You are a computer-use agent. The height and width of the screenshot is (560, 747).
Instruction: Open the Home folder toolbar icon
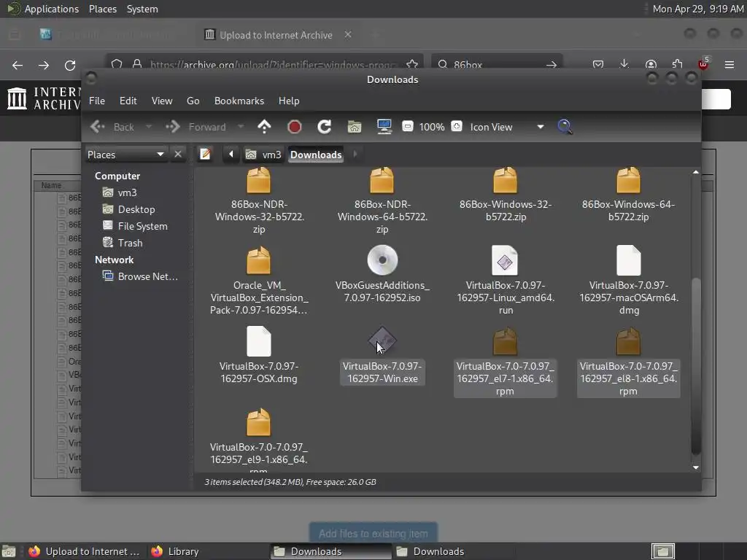354,127
